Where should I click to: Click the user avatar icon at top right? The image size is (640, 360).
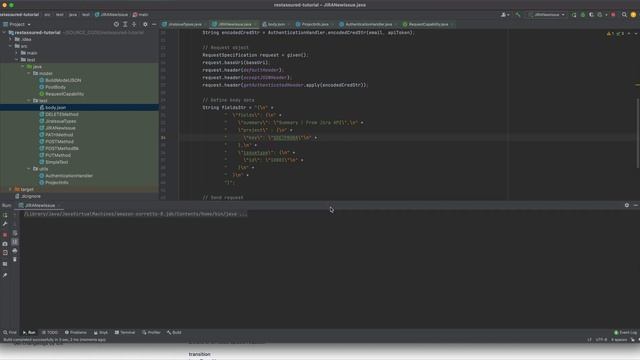click(x=633, y=15)
